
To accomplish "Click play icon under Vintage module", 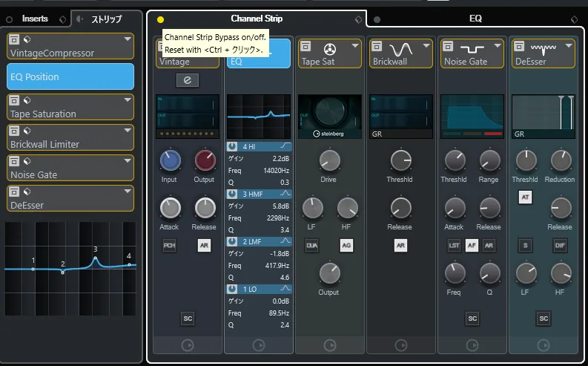I will pos(187,345).
